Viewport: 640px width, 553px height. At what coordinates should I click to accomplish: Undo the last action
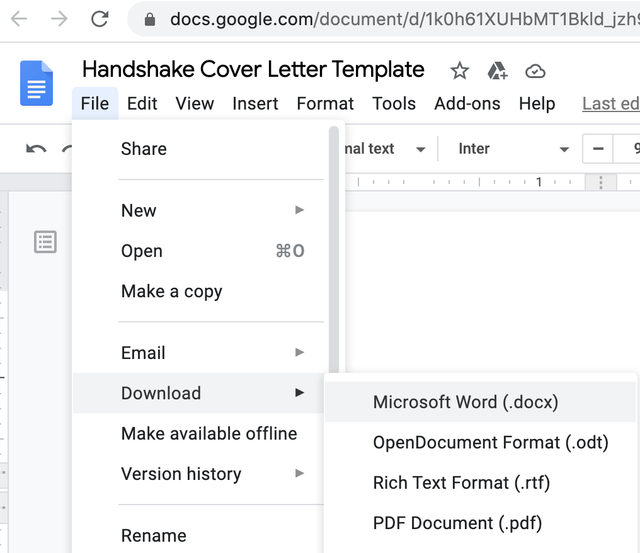coord(36,149)
